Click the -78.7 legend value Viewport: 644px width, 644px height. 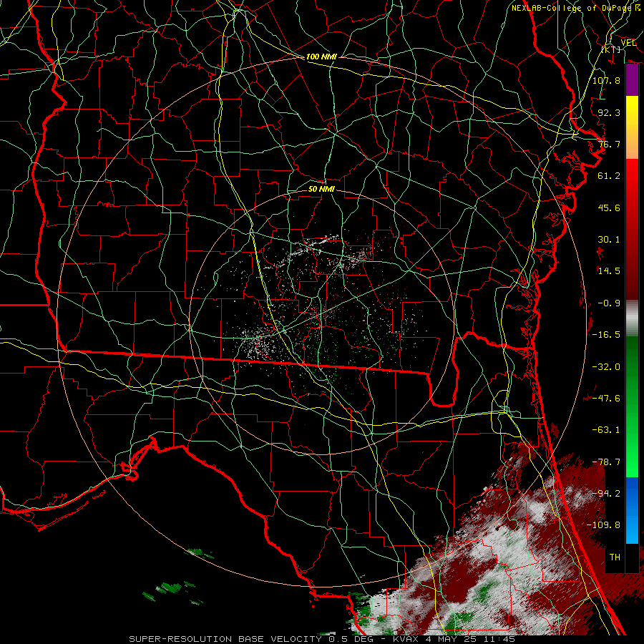coord(606,462)
